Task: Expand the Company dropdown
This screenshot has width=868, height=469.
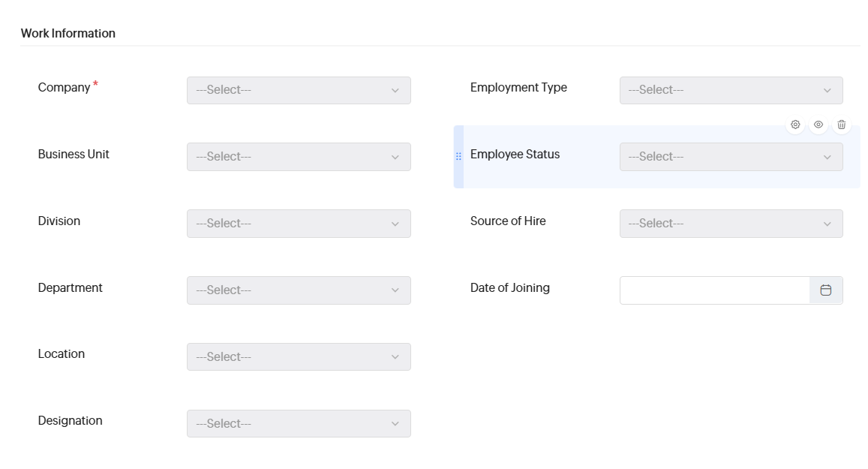Action: click(x=299, y=90)
